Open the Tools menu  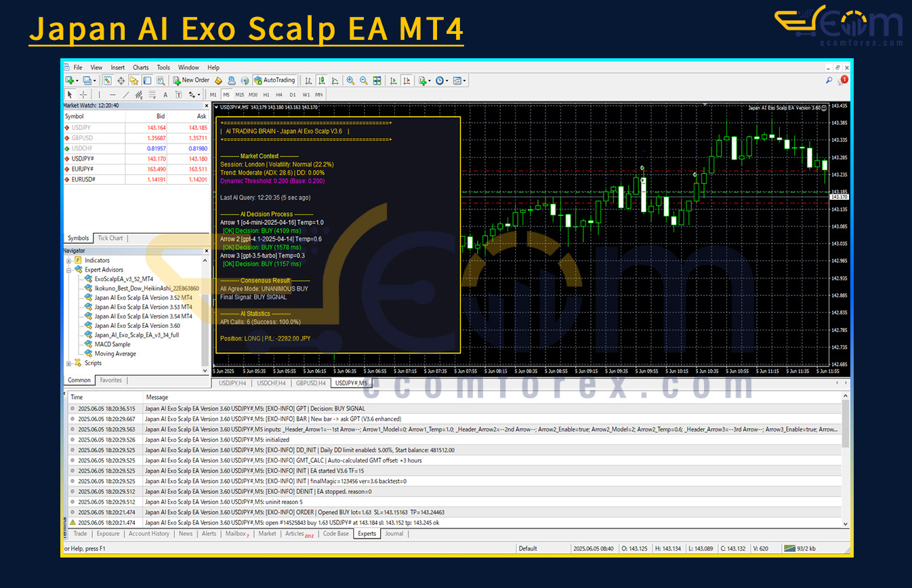(163, 68)
